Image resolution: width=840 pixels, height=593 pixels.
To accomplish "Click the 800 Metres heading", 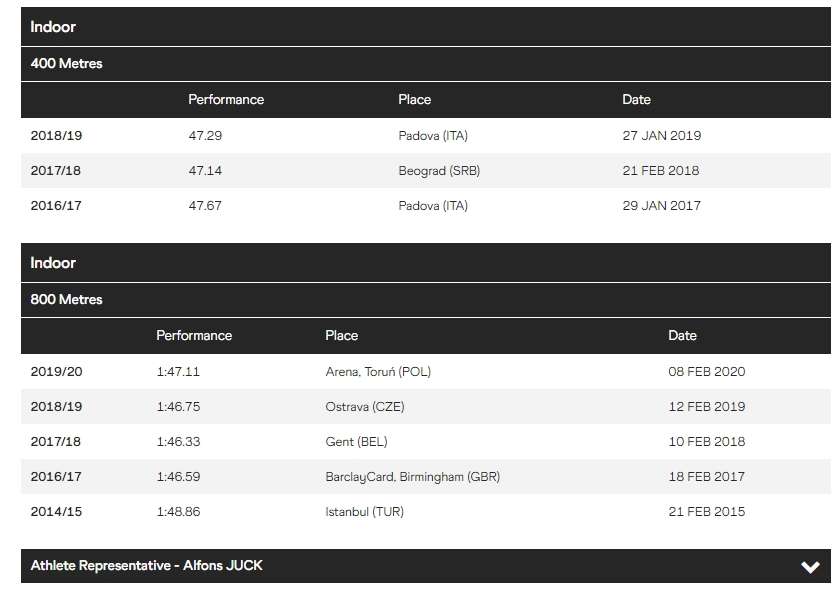I will [x=66, y=300].
